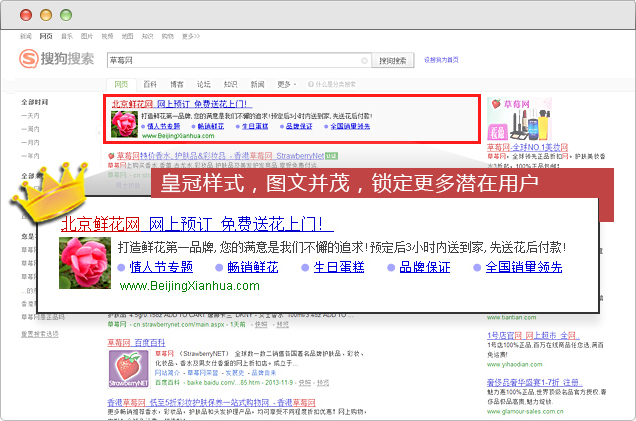Click large 全国销量领先 in the enlarged ad

coord(524,267)
